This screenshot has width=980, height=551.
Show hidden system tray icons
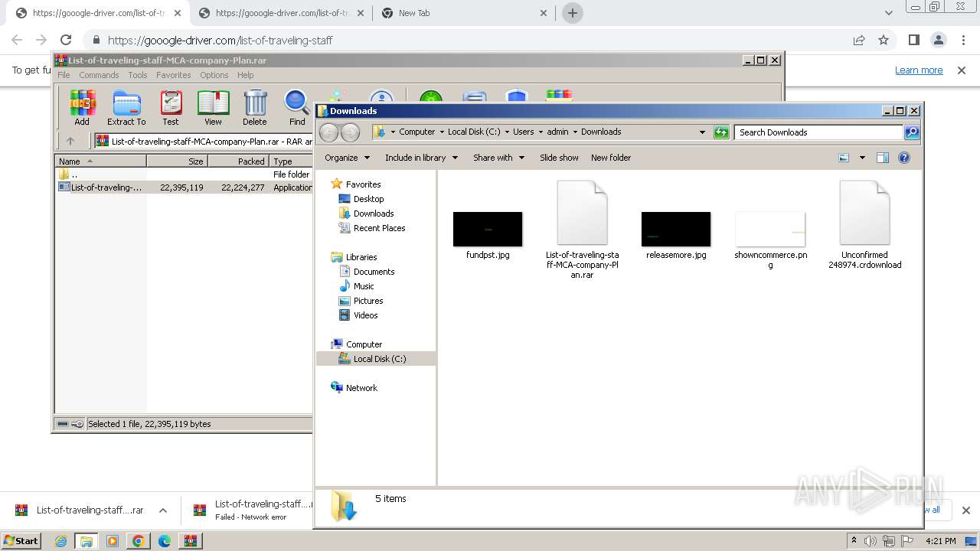[x=854, y=540]
